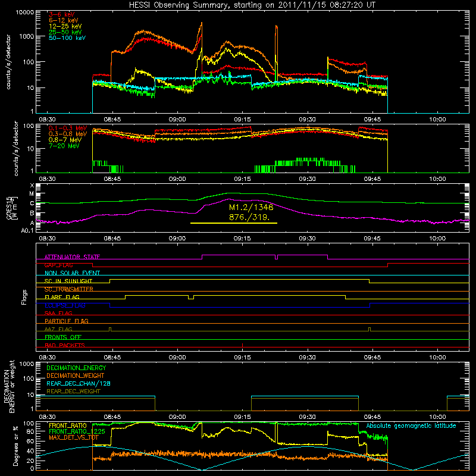The height and width of the screenshot is (476, 476).
Task: Click the REAR_DEC_CHAN/128 legend label
Action: click(79, 383)
